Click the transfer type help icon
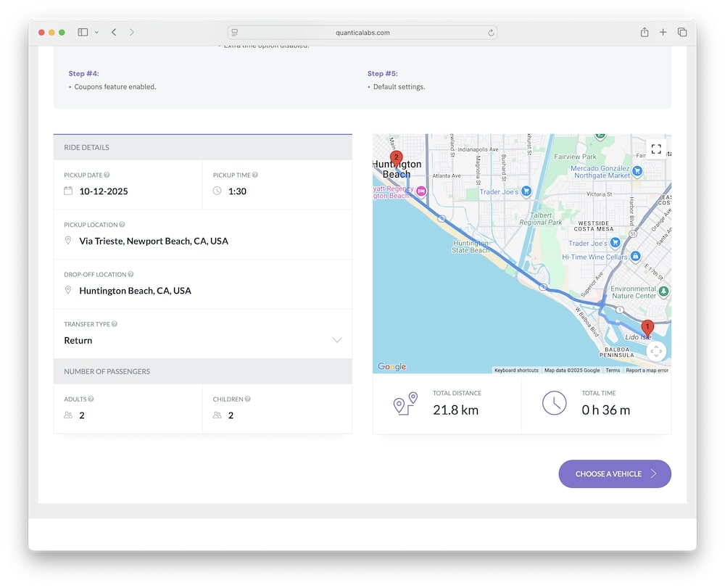725x588 pixels. (x=115, y=324)
